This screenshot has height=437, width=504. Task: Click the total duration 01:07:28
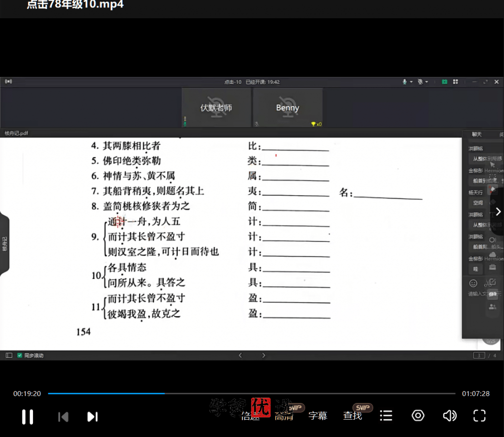click(x=476, y=394)
